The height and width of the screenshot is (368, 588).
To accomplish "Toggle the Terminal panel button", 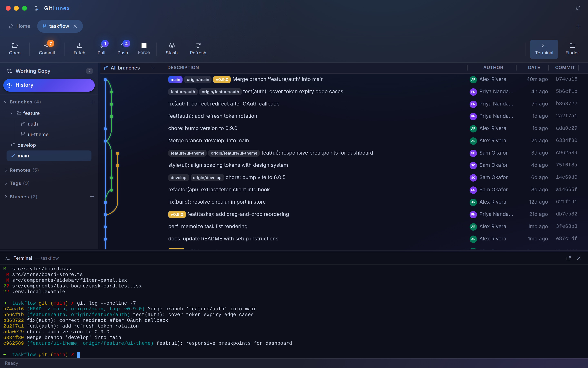I will [x=544, y=49].
